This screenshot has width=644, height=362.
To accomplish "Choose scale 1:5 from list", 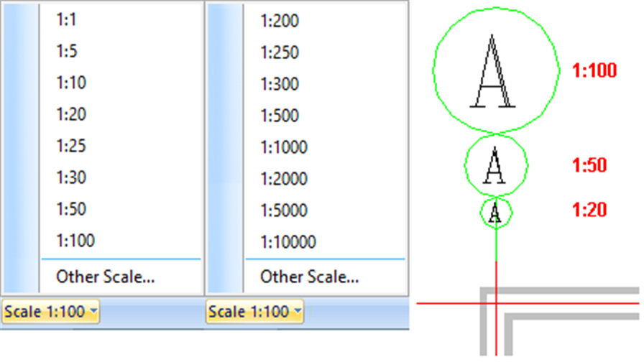I will click(67, 51).
